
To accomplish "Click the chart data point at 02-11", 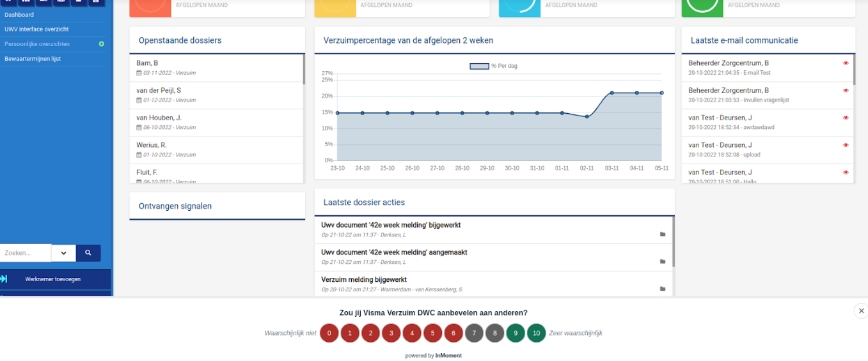I will click(x=587, y=116).
